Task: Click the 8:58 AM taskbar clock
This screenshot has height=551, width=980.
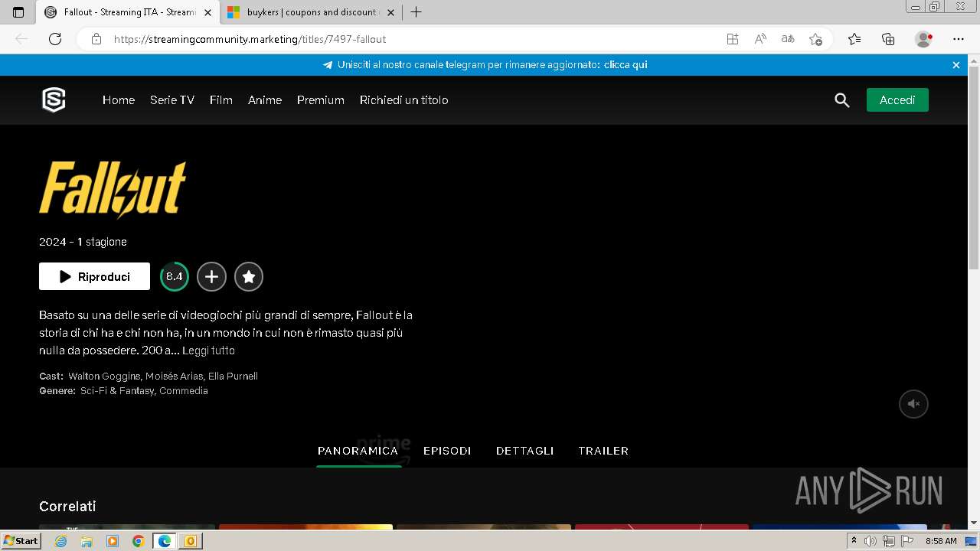Action: [x=941, y=541]
